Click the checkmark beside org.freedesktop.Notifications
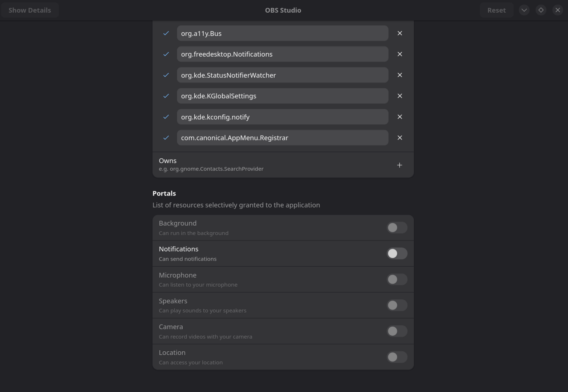The image size is (568, 392). click(x=166, y=54)
